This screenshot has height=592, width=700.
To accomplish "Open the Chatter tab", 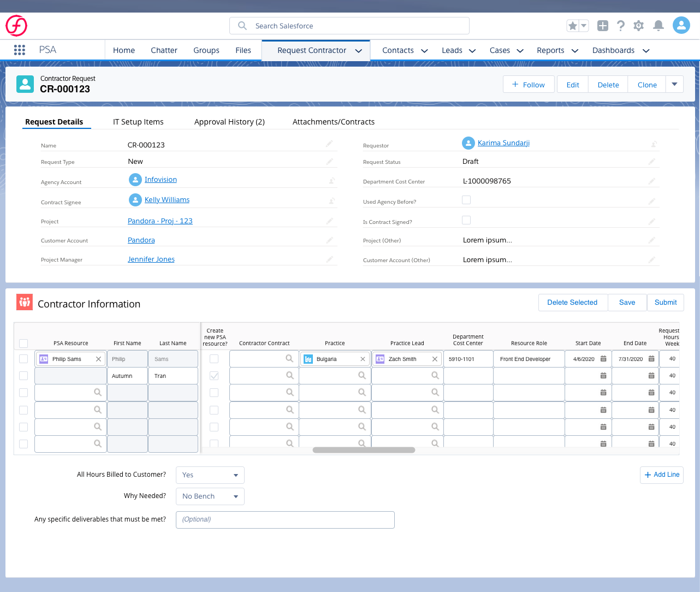I will [164, 50].
